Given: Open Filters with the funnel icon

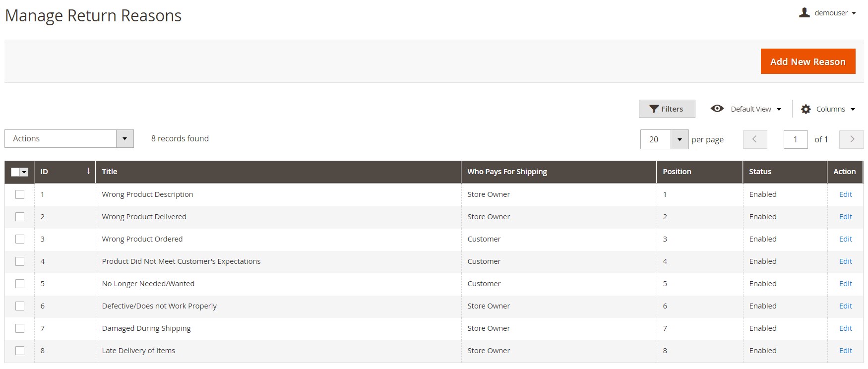Looking at the screenshot, I should pos(654,109).
